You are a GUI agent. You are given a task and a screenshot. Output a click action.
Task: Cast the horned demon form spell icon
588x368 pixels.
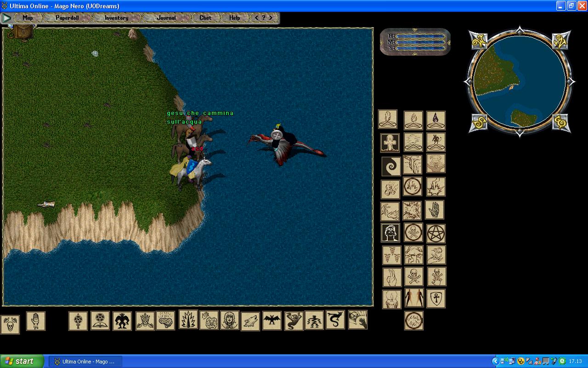tap(122, 321)
